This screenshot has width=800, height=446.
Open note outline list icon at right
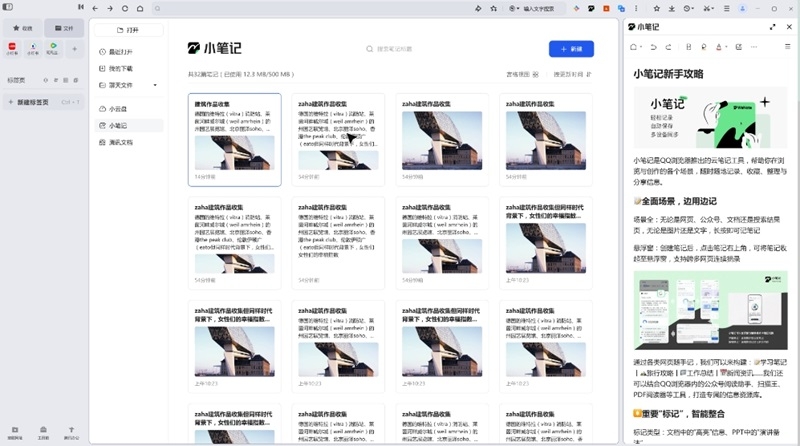(x=787, y=47)
